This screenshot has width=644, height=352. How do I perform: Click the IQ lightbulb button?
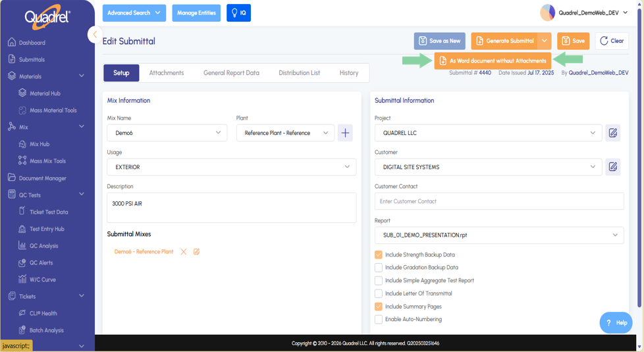(238, 13)
